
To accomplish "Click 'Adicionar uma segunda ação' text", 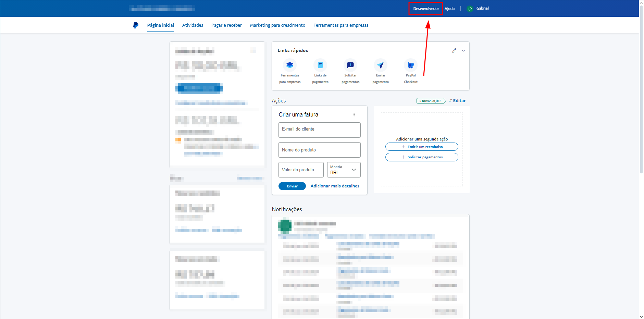I will (422, 139).
